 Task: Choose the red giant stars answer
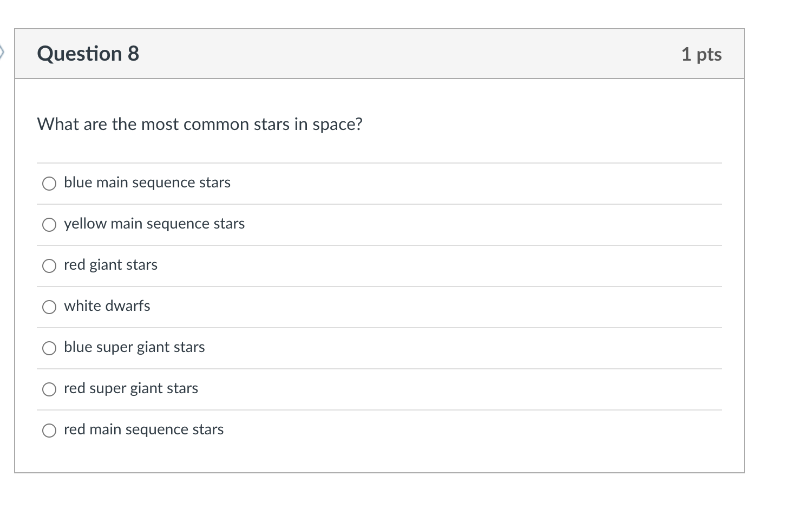click(x=49, y=265)
